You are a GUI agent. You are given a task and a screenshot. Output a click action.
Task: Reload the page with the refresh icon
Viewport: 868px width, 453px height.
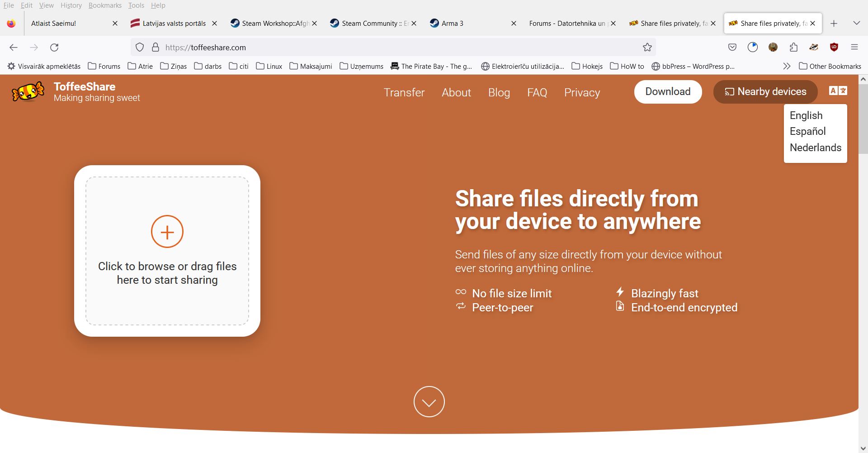point(54,48)
